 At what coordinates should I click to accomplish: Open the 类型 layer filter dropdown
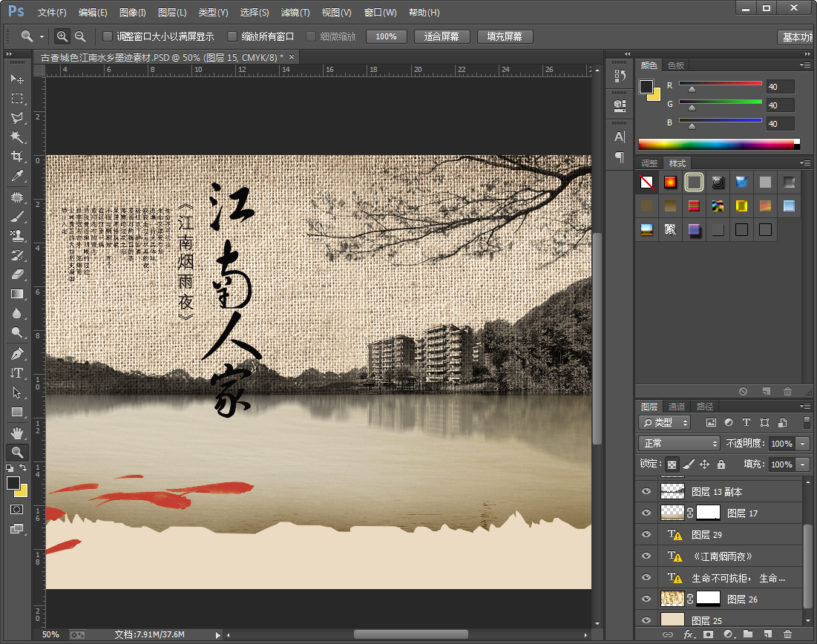(x=664, y=422)
